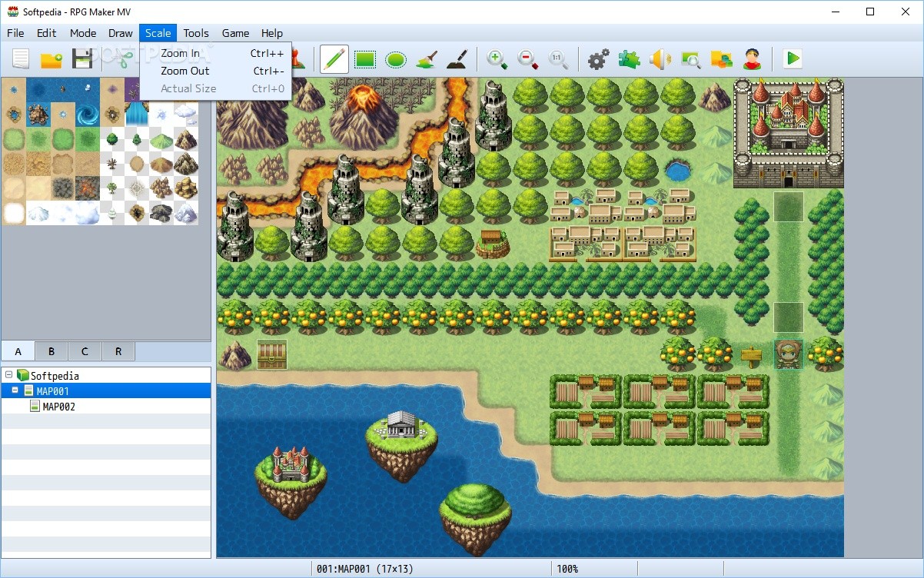Click the floating island with white temple
This screenshot has height=578, width=924.
click(x=401, y=445)
